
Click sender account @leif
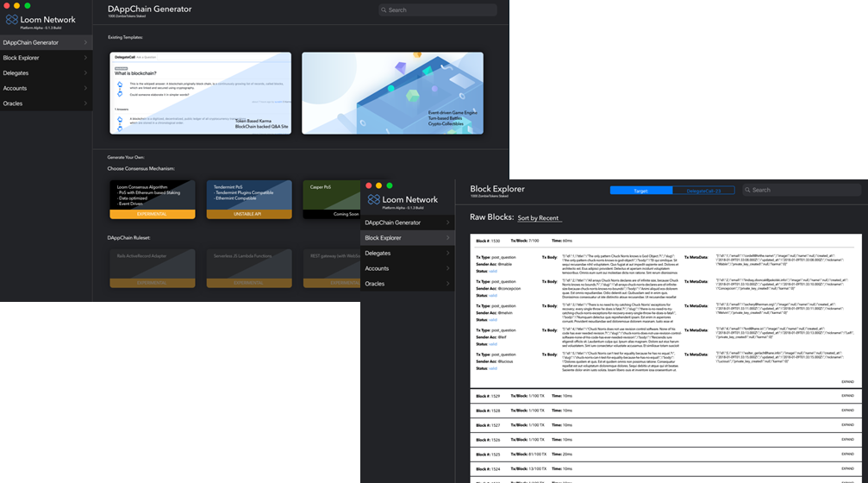pos(502,337)
